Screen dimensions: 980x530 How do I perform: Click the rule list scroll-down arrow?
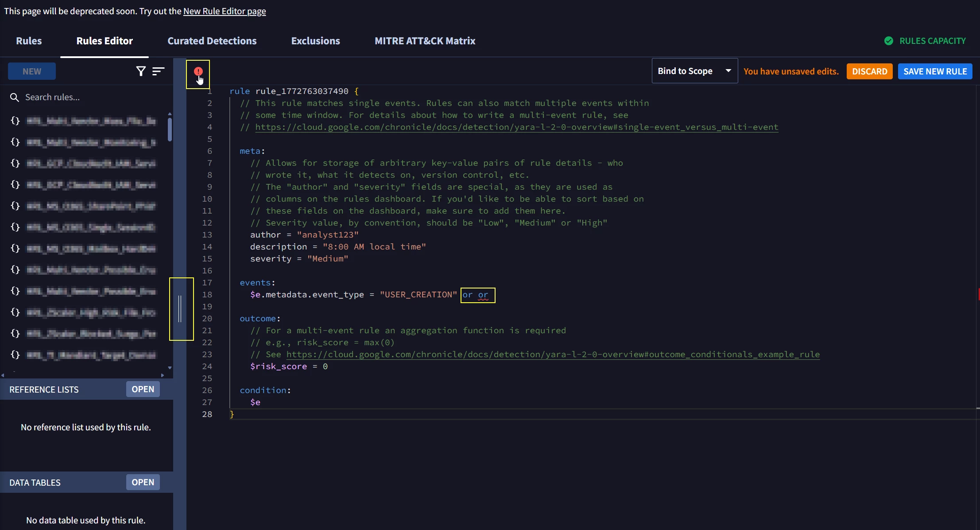point(170,368)
